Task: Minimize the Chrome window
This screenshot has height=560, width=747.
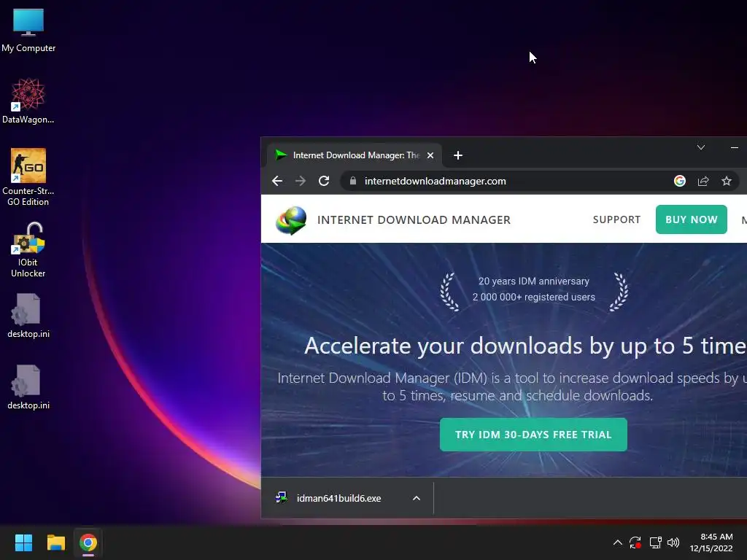Action: click(x=734, y=147)
